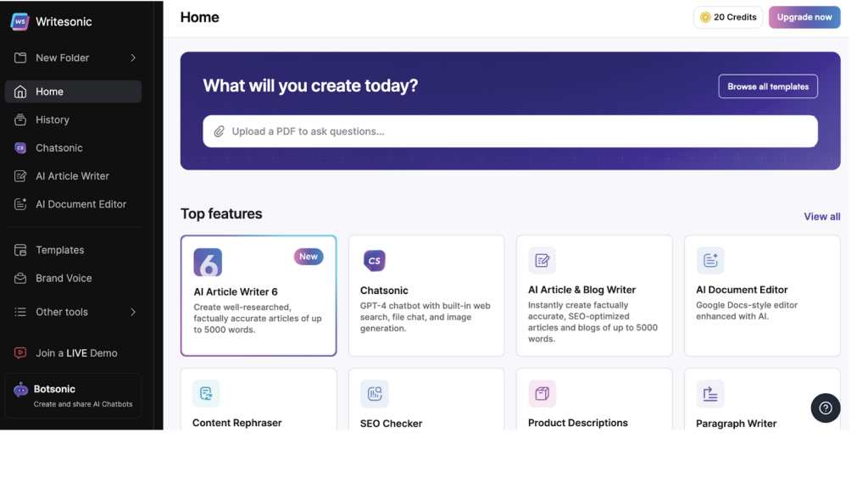Go to Brand Voice in the sidebar

[63, 278]
